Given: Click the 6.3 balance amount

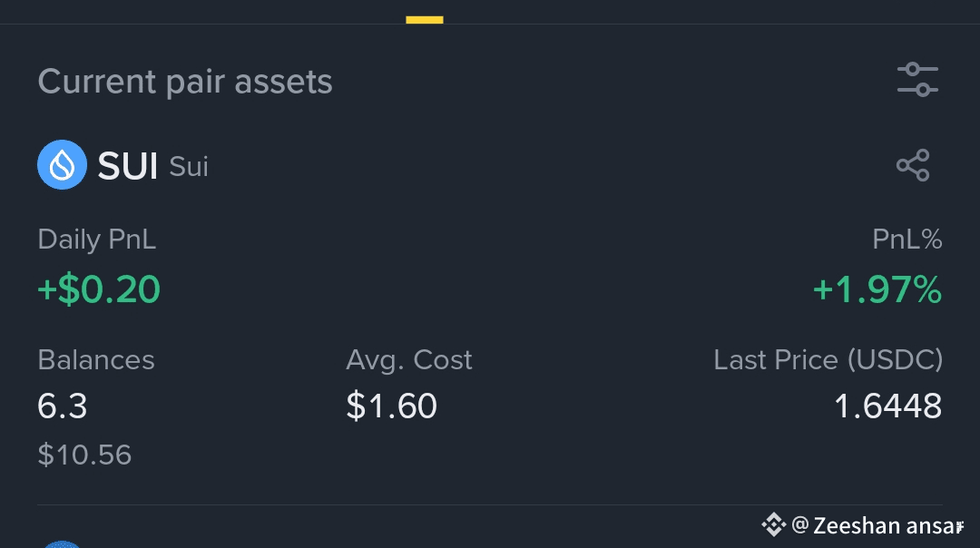Looking at the screenshot, I should [x=63, y=406].
